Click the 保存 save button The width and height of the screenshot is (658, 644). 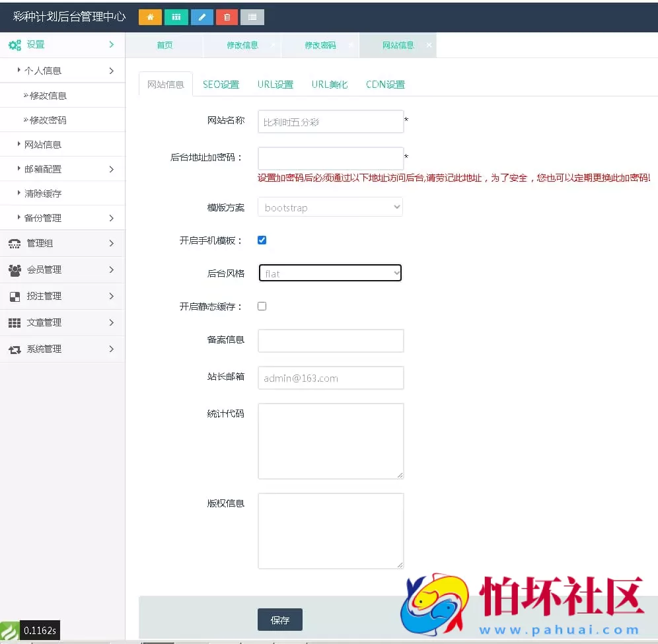[x=279, y=620]
